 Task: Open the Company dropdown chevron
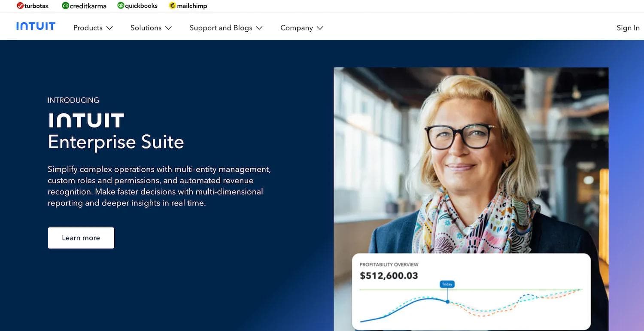tap(320, 27)
